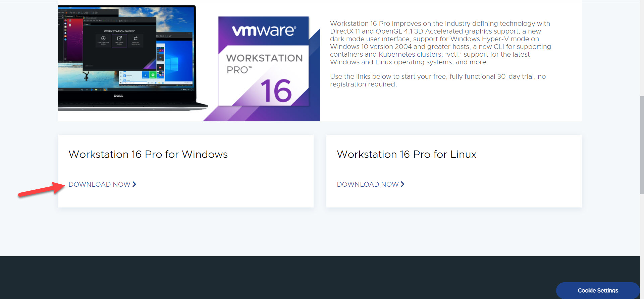Click the Open a Virtual Machine icon
The image size is (644, 299).
119,39
